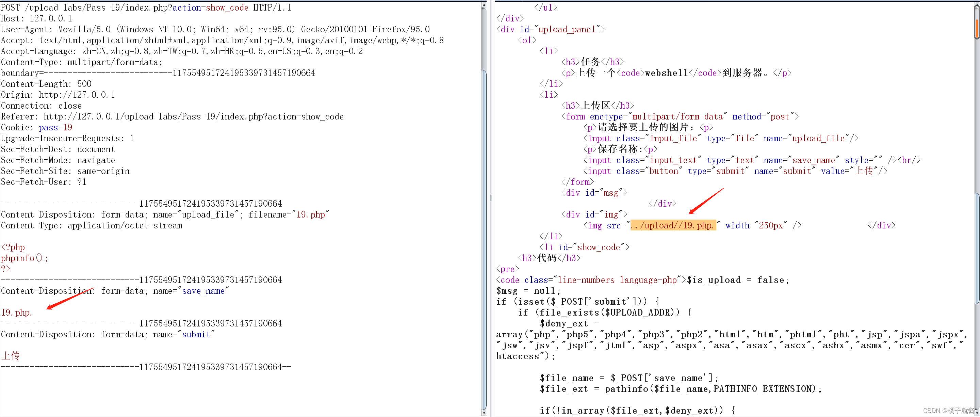This screenshot has width=980, height=417.
Task: Click the 上传 submit value in request body
Action: [x=10, y=356]
